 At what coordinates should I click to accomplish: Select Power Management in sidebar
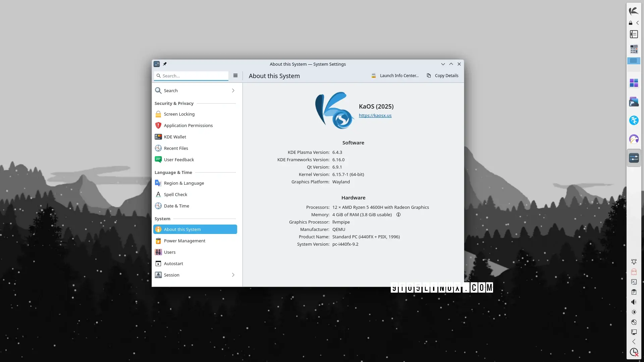(184, 241)
